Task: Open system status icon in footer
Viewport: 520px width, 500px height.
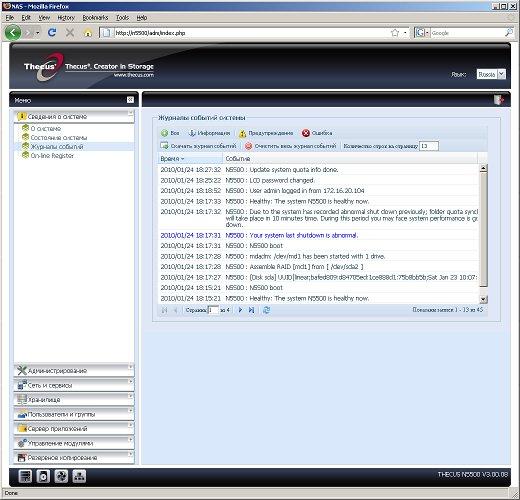Action: (x=25, y=476)
